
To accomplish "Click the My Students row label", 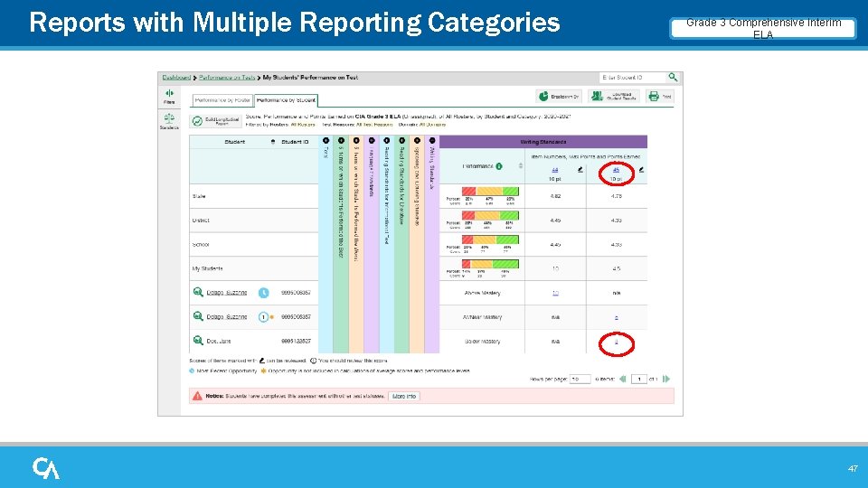I will click(207, 268).
